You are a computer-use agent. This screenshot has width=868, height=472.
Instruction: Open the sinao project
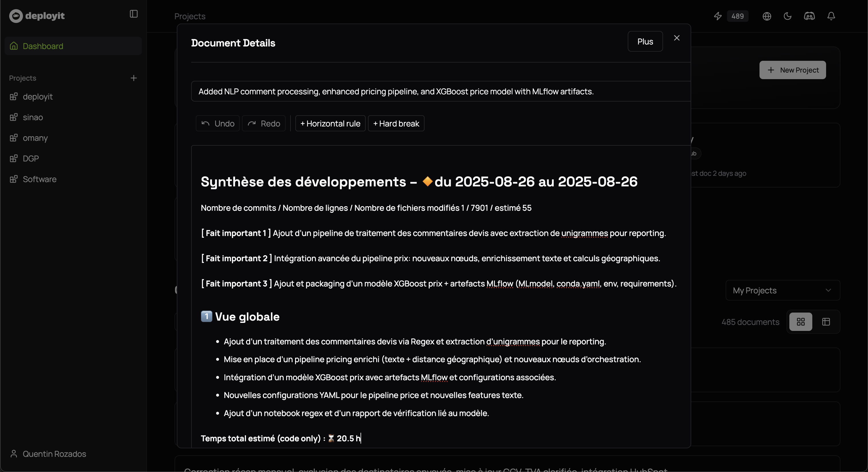click(33, 118)
